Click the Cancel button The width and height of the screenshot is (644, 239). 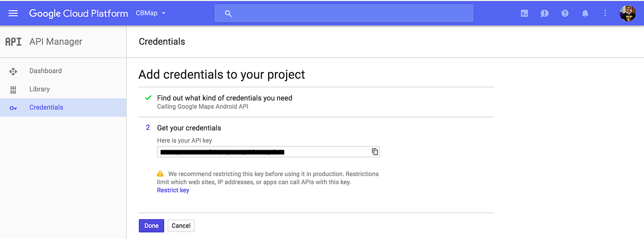(181, 226)
